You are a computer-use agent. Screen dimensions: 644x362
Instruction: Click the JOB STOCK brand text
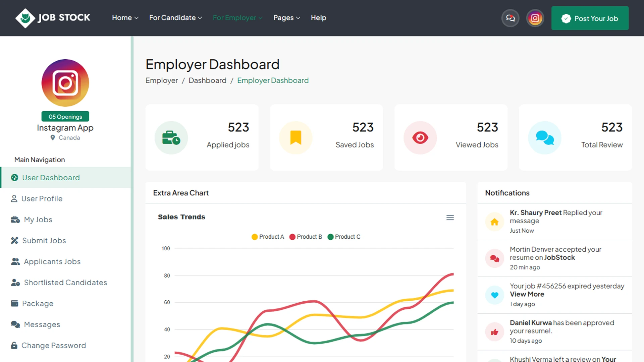[x=64, y=17]
